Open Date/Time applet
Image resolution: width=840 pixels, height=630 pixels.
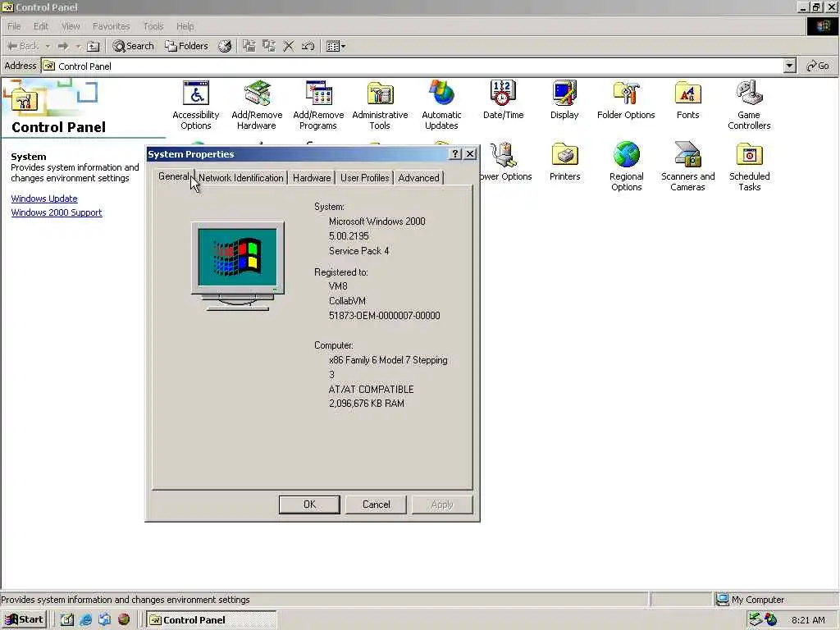click(x=503, y=99)
